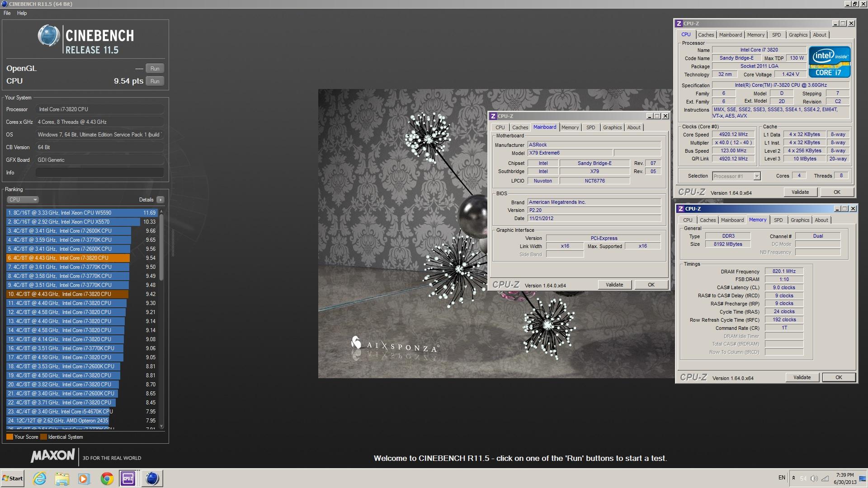Open the volume control tray icon
The image size is (868, 488).
tap(814, 479)
